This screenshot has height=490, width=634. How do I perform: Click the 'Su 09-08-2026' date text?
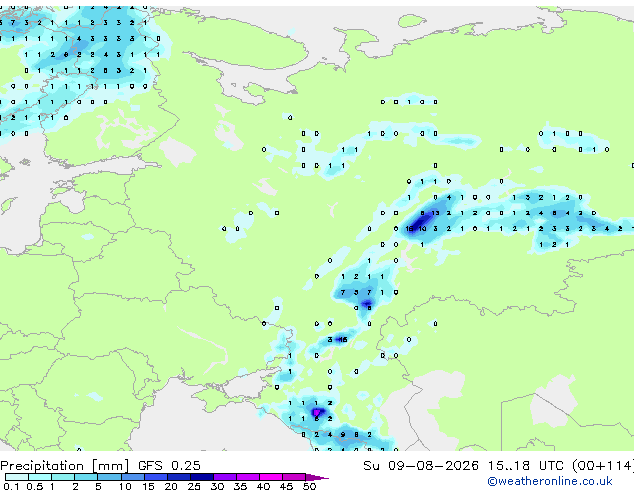click(421, 466)
